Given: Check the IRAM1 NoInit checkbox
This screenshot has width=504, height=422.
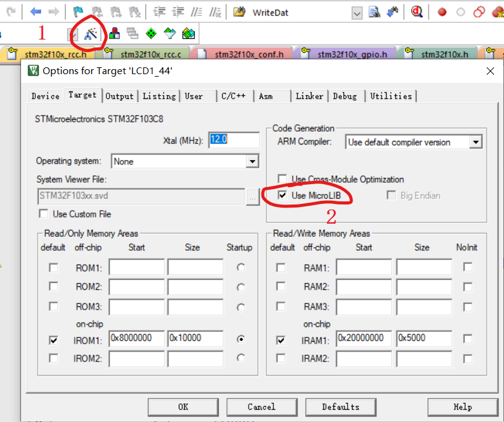Looking at the screenshot, I should coord(468,339).
